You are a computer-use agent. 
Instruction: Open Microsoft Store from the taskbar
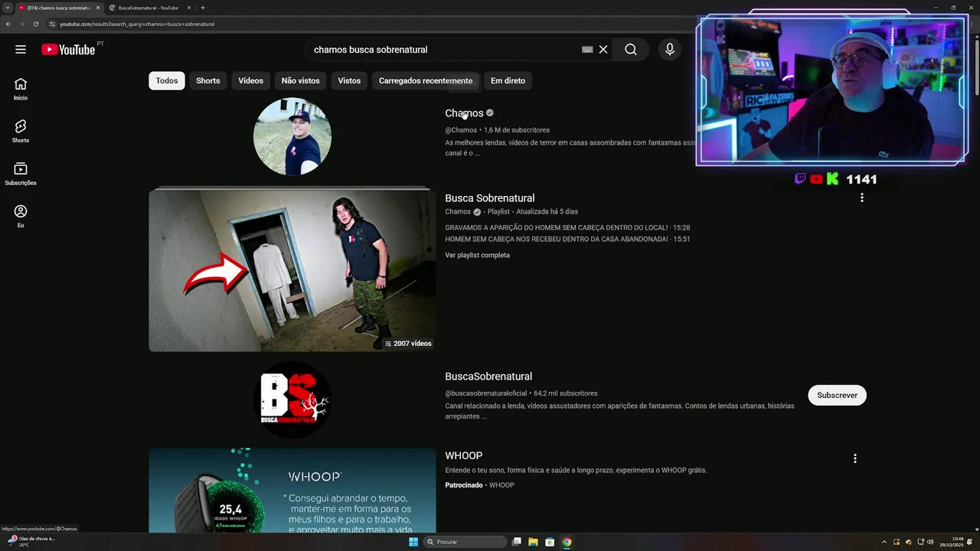point(550,542)
